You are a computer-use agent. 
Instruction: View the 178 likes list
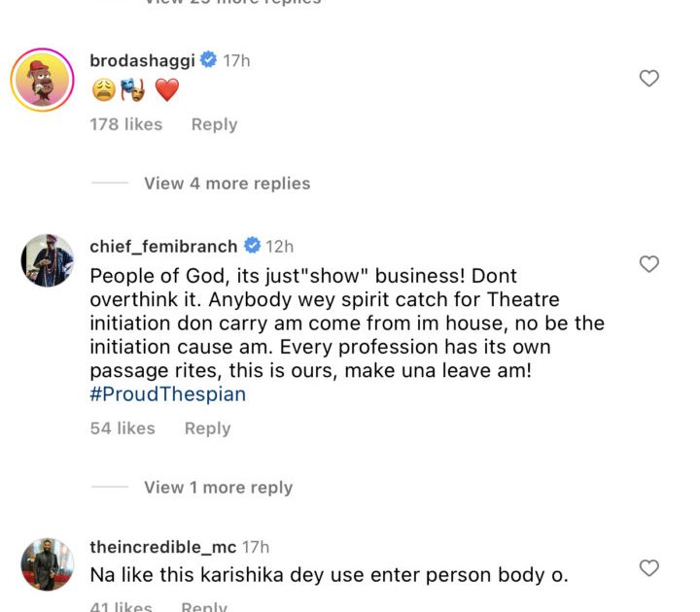pos(125,124)
